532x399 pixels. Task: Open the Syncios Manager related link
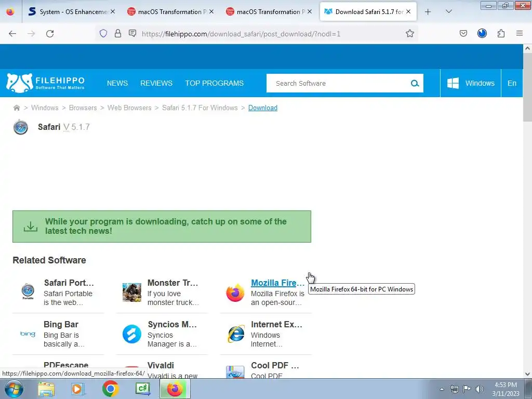pos(172,325)
